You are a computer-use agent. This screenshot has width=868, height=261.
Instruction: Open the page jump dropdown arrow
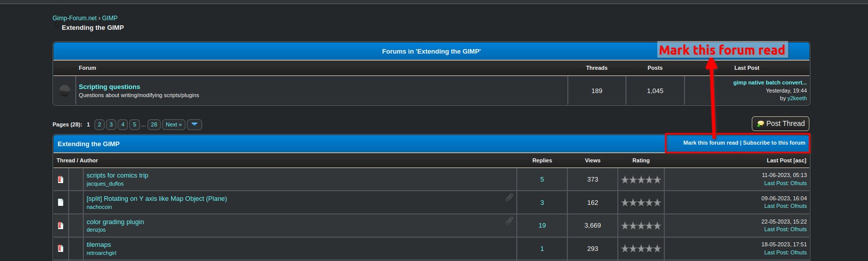(195, 124)
